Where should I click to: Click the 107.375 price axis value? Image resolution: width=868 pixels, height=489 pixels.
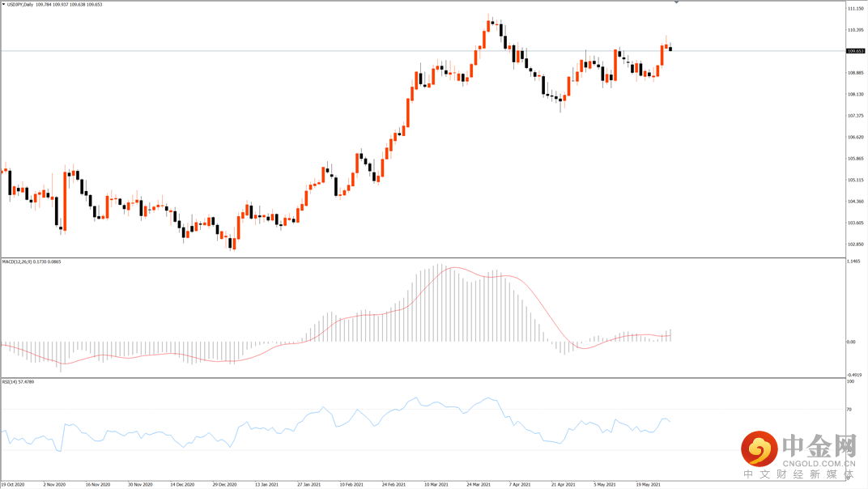(x=855, y=116)
